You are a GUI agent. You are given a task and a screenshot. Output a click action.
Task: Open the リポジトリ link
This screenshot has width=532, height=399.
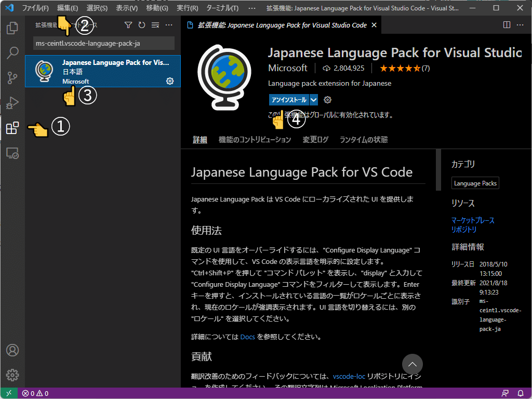[464, 230]
